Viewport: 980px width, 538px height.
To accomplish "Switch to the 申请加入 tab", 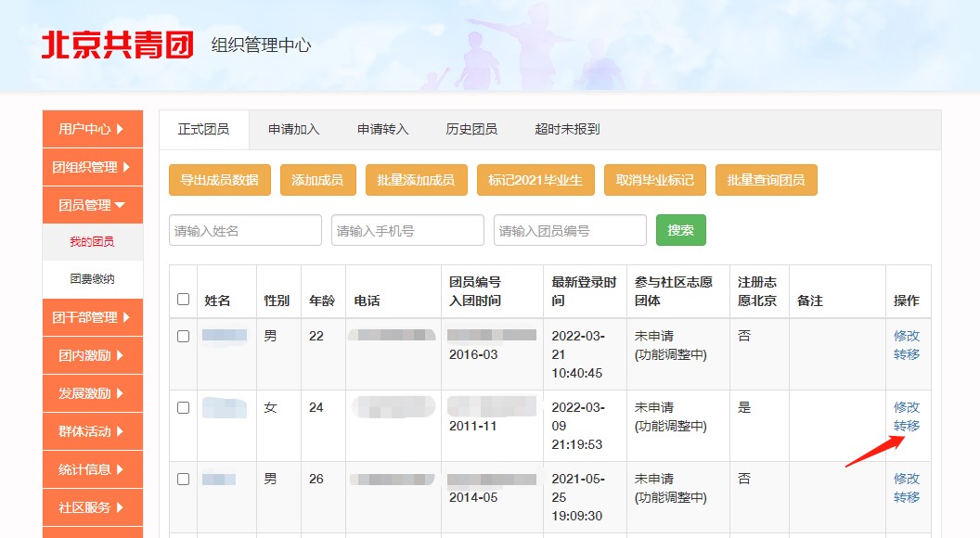I will coord(293,130).
